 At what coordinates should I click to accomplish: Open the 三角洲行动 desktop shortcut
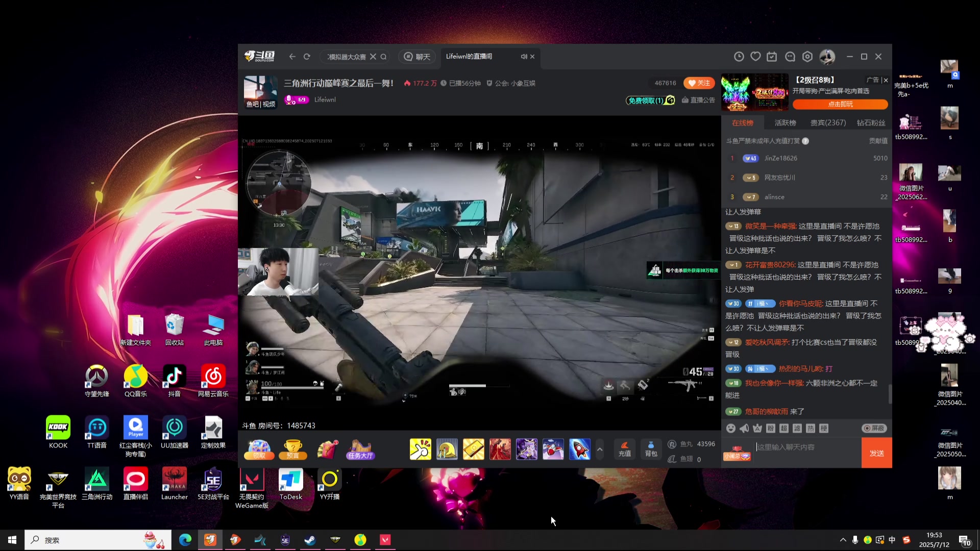click(97, 484)
